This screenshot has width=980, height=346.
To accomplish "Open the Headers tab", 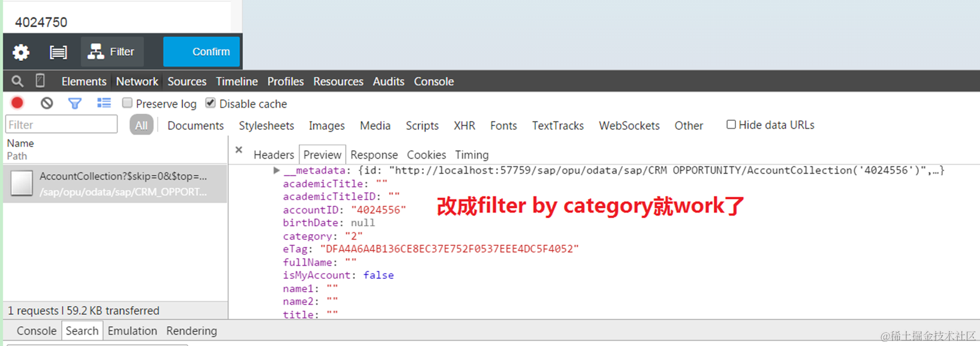I will (274, 154).
